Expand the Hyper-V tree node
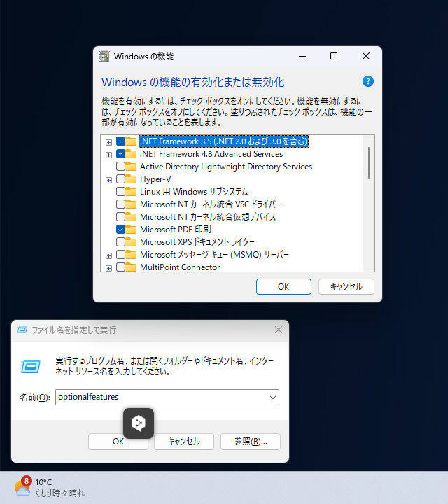This screenshot has width=448, height=504. tap(108, 180)
